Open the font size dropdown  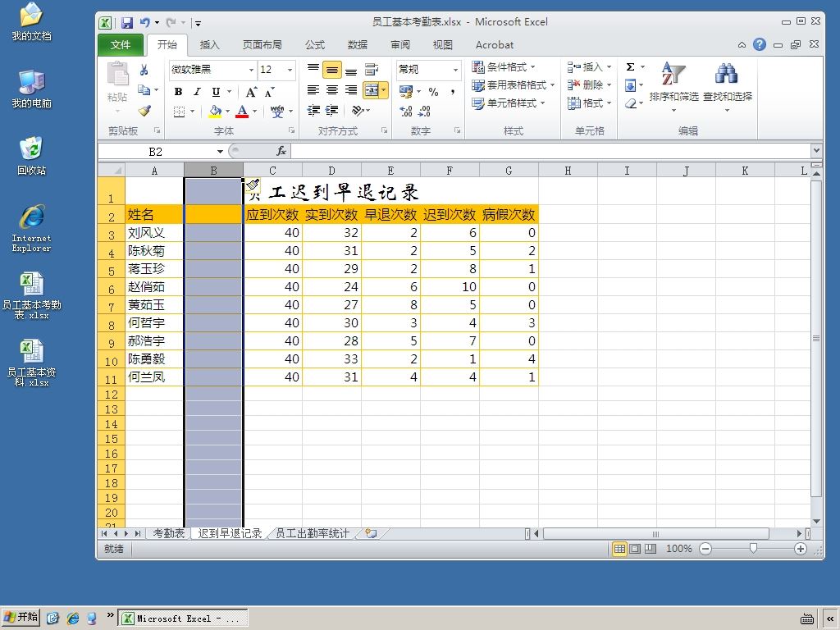(x=290, y=70)
